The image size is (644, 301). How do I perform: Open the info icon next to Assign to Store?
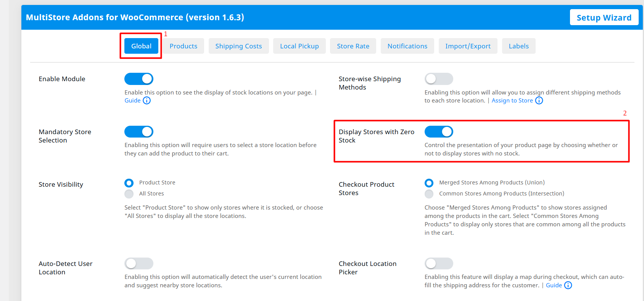[x=539, y=101]
